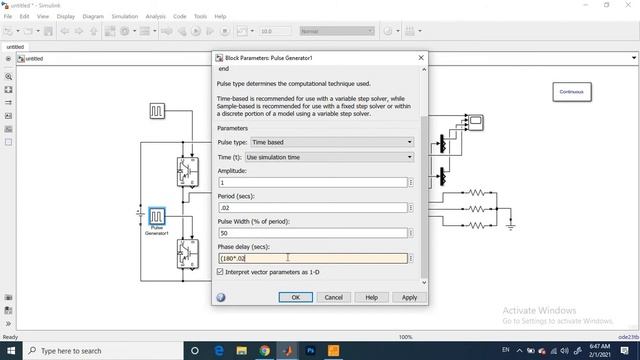
Task: Click the Step Forward toolbar icon
Action: point(210,31)
